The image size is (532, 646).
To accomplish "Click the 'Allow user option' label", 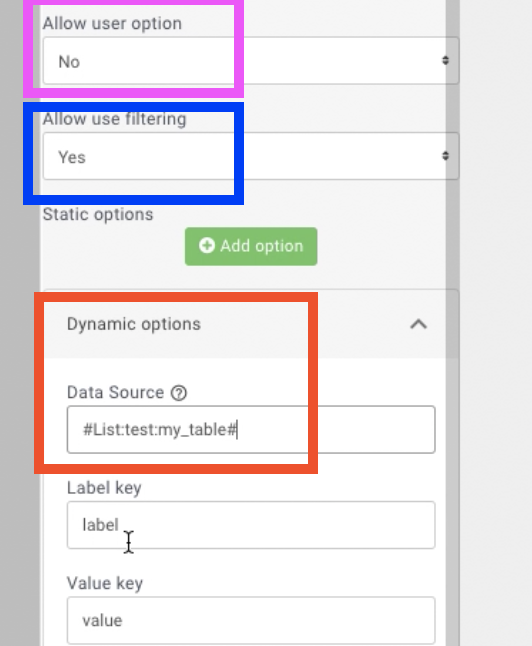I will tap(112, 23).
